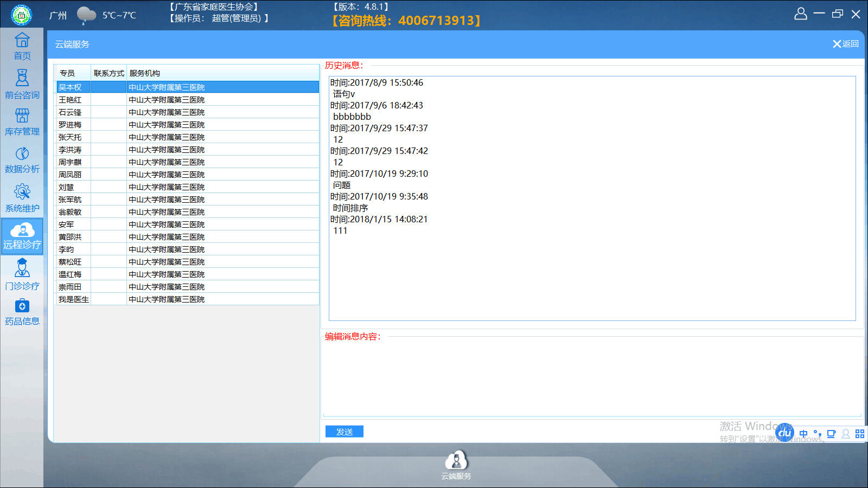Select specialist row 我是医生
Image resolution: width=868 pixels, height=488 pixels.
click(188, 299)
